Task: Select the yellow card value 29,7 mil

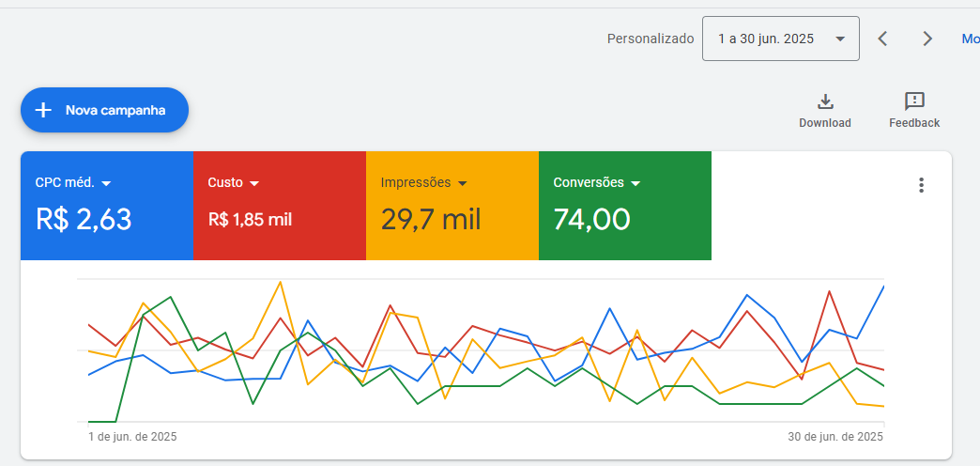Action: click(x=431, y=220)
